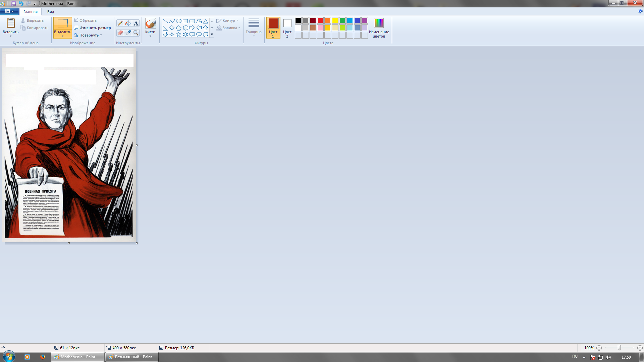
Task: Expand the Paste (Вставить) dropdown arrow
Action: [x=11, y=36]
